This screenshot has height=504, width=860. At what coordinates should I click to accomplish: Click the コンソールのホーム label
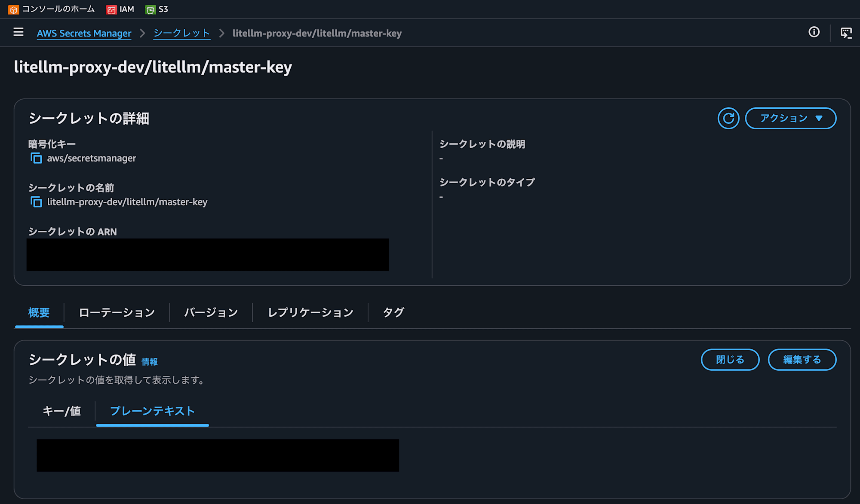pyautogui.click(x=58, y=9)
